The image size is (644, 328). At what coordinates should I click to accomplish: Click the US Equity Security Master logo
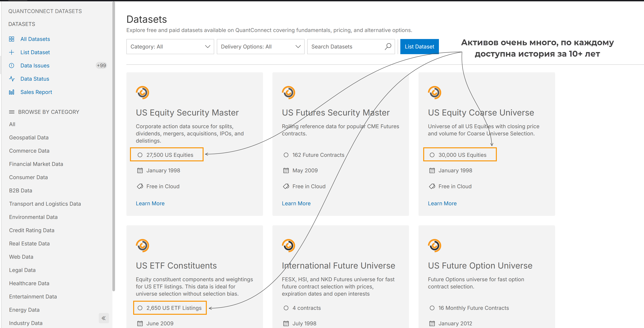(142, 93)
